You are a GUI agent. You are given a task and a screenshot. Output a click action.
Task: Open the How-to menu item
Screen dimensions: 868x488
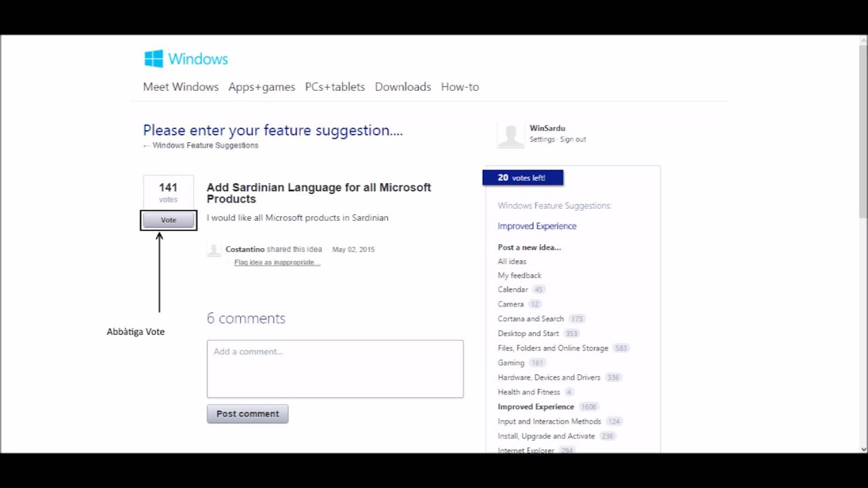(460, 87)
